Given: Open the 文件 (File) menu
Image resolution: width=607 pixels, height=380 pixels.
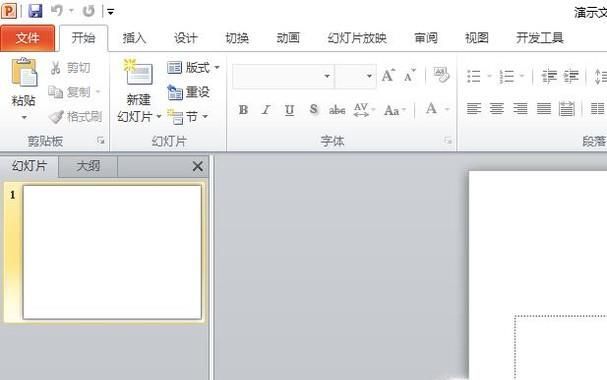Looking at the screenshot, I should [x=27, y=38].
